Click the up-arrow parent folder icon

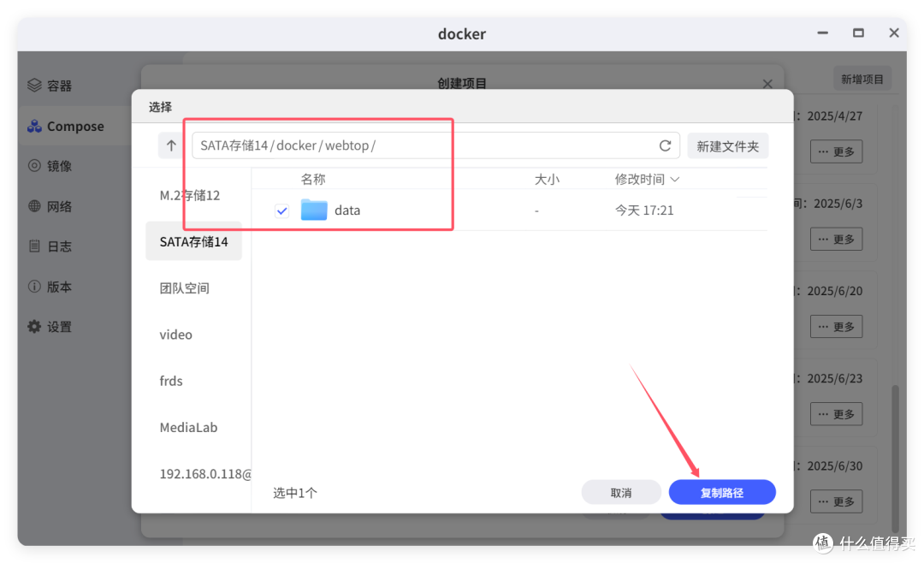(171, 145)
